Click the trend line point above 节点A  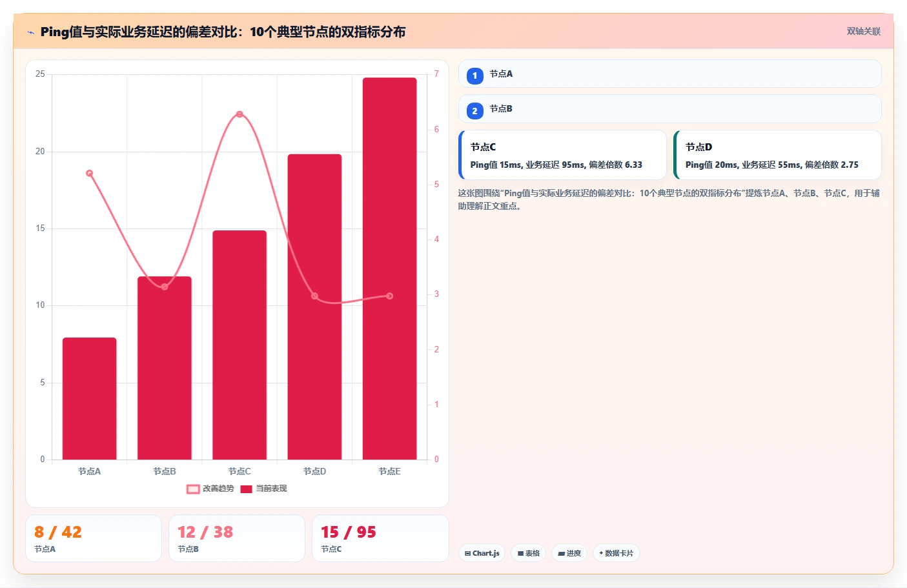click(89, 173)
